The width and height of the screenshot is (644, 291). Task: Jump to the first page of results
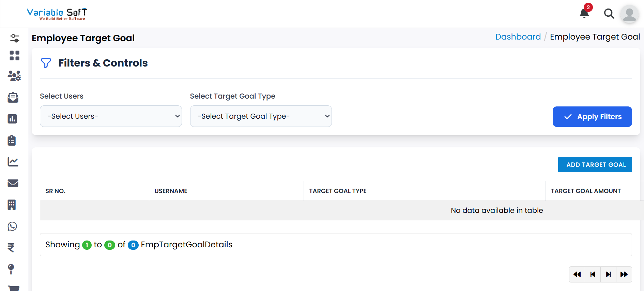(x=577, y=274)
